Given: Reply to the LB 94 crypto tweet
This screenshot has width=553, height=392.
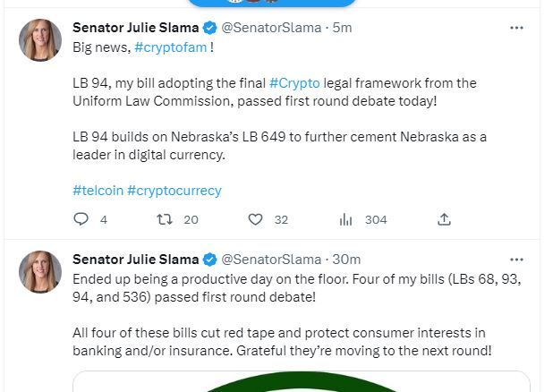Looking at the screenshot, I should [x=81, y=219].
